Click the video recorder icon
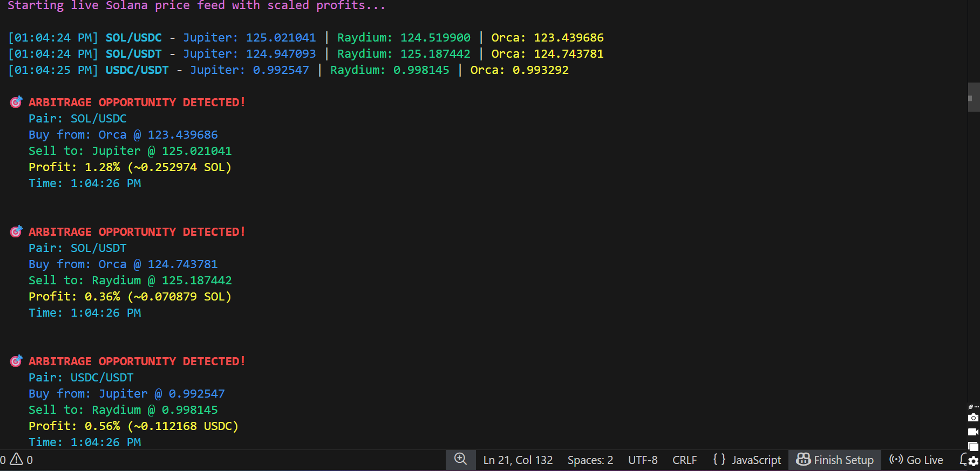The image size is (980, 471). (x=973, y=432)
